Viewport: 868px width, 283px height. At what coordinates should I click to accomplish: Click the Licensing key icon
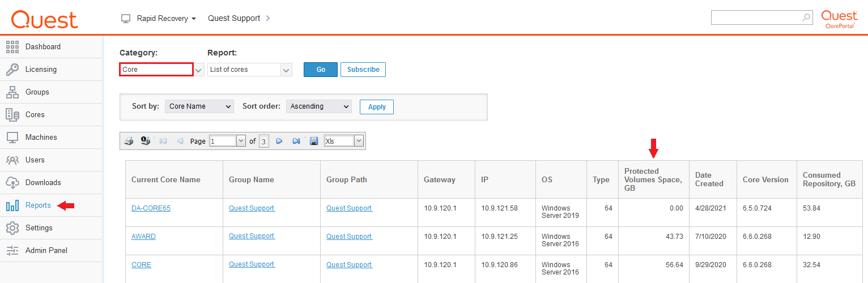tap(12, 69)
